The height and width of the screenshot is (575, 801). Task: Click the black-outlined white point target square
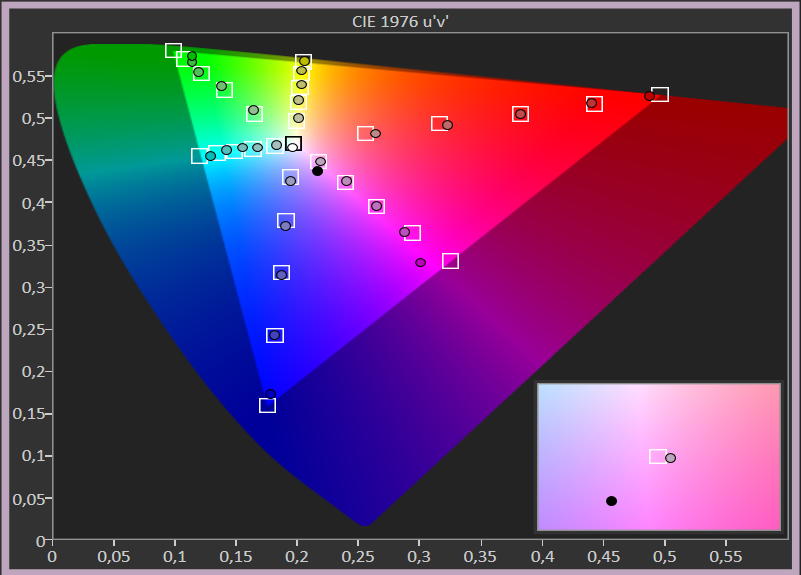[x=293, y=143]
